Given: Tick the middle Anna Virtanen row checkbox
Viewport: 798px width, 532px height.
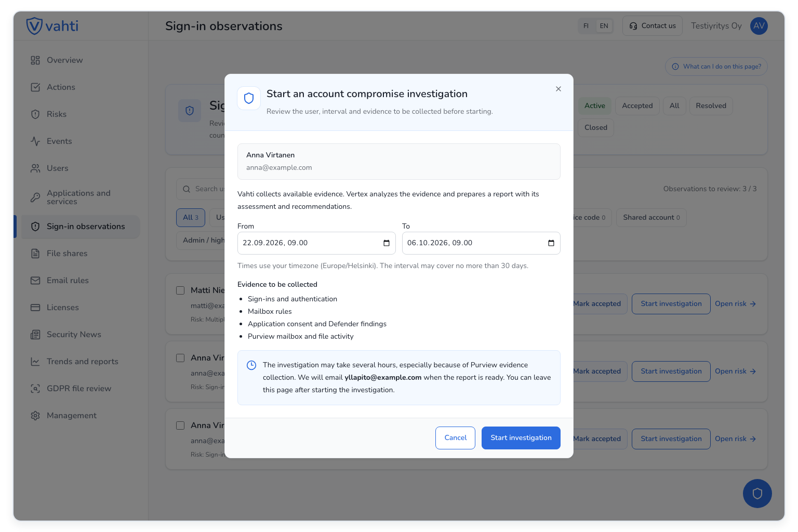Looking at the screenshot, I should (x=180, y=358).
